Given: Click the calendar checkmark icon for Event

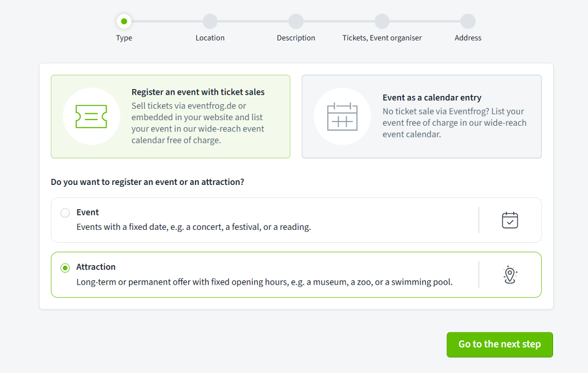Looking at the screenshot, I should click(x=510, y=220).
